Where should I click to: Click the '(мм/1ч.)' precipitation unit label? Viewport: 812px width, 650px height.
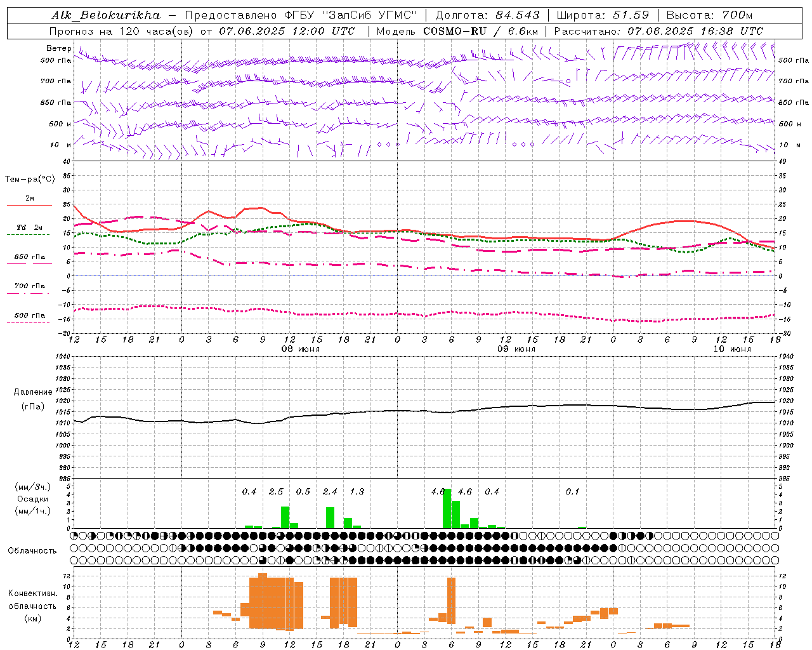(33, 511)
